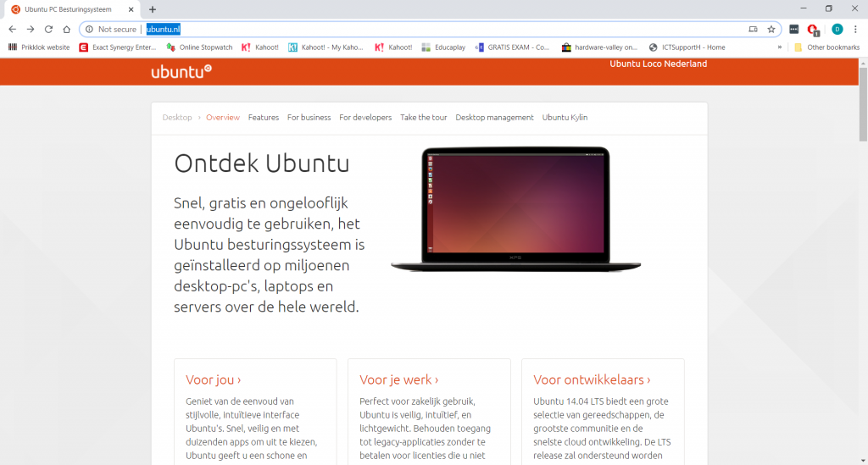Click the profile avatar icon
The width and height of the screenshot is (868, 465).
[837, 30]
